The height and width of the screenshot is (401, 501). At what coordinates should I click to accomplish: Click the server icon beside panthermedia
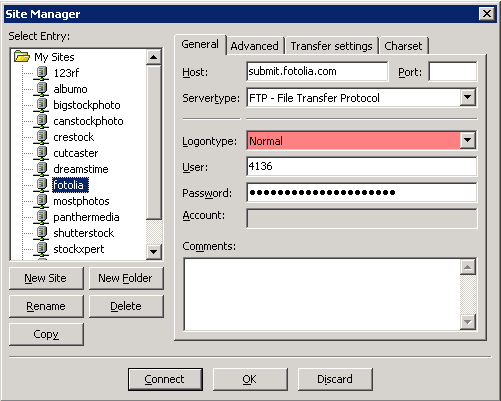click(41, 217)
